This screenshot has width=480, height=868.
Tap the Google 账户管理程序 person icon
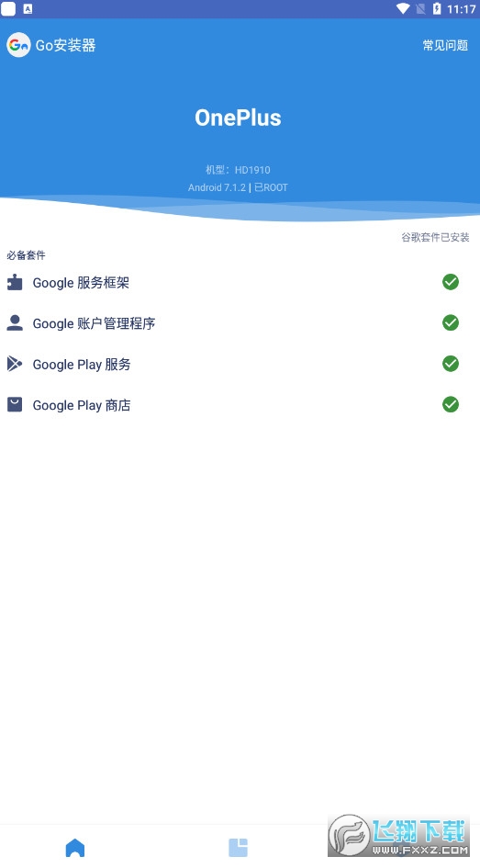point(15,322)
